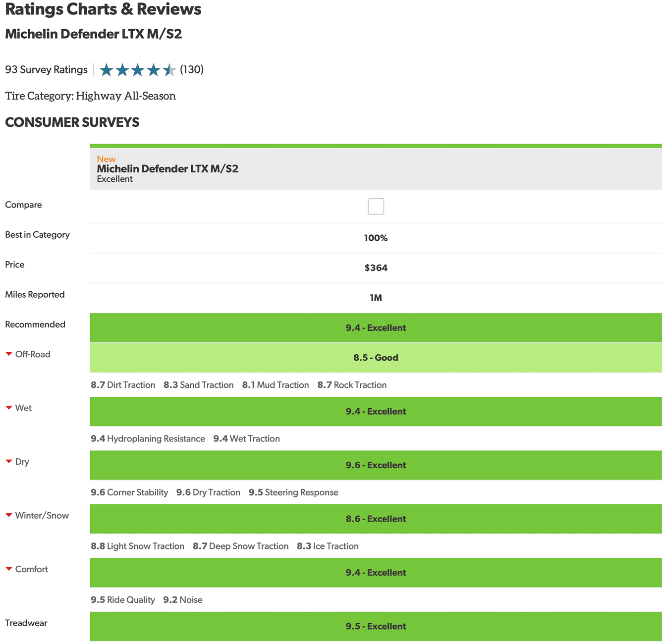Select the Dry row label
The width and height of the screenshot is (665, 644).
click(x=22, y=462)
